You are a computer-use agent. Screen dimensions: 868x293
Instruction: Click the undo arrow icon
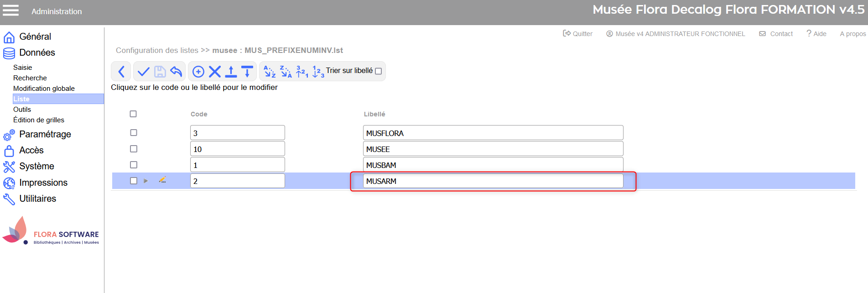point(176,72)
